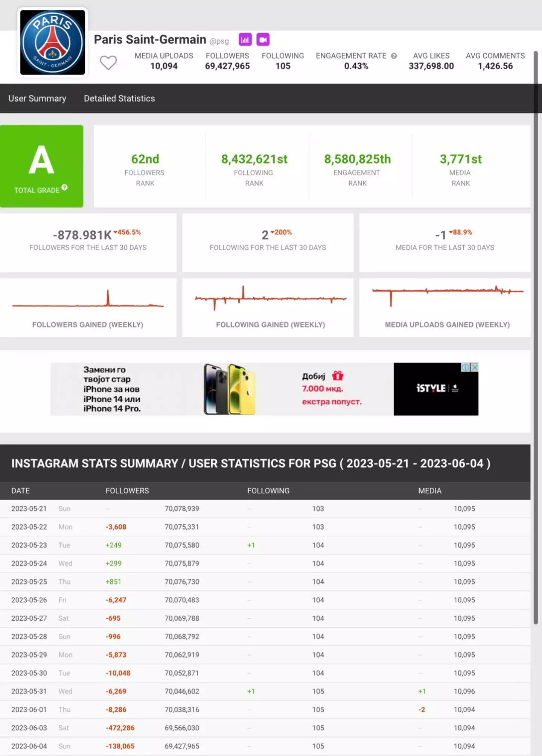Click the Total Grade help question mark

coord(64,187)
